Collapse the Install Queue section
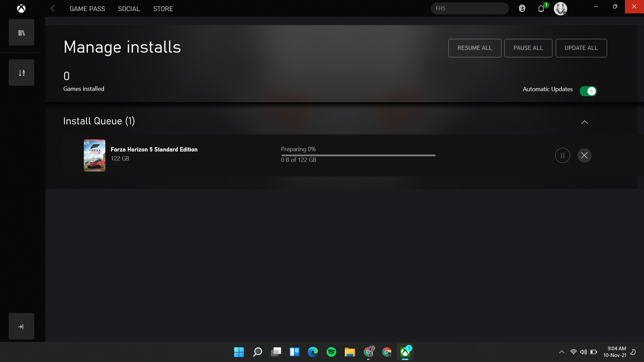Viewport: 644px width, 362px height. point(584,122)
